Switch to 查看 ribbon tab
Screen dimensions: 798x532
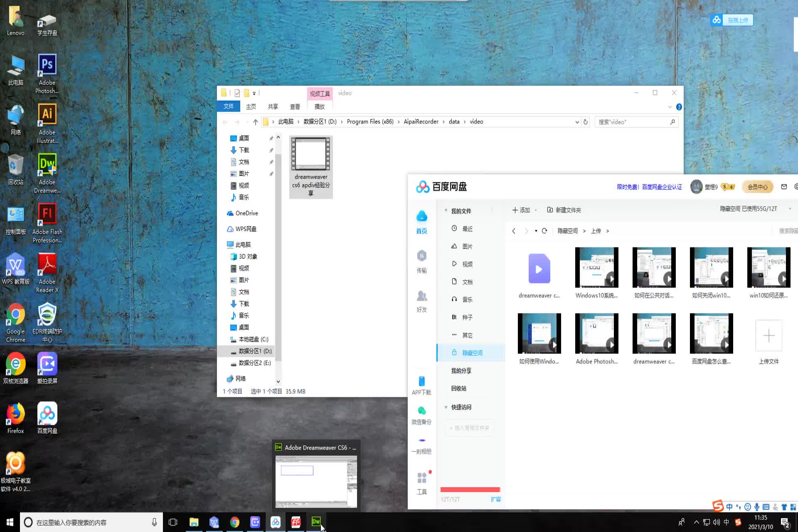pos(295,107)
